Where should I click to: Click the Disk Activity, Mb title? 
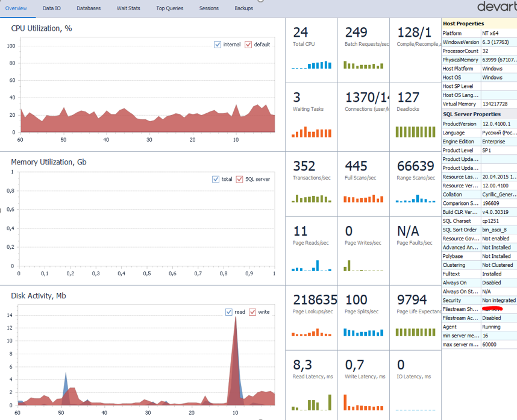tap(39, 296)
